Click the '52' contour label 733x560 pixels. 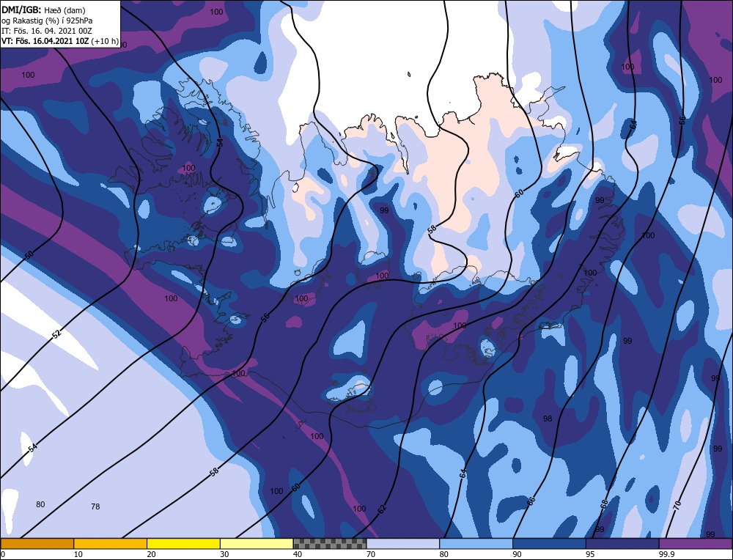click(56, 334)
